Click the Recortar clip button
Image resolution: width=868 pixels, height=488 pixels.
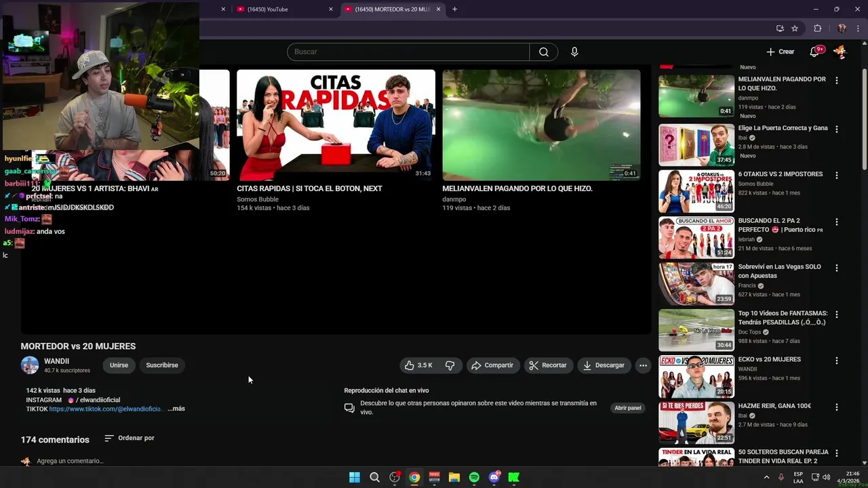(548, 365)
